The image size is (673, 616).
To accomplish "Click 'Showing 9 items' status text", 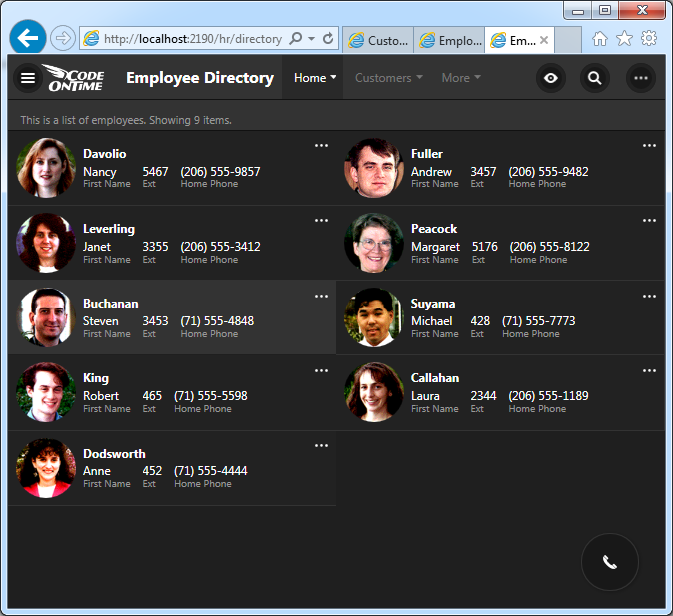I will [x=190, y=120].
